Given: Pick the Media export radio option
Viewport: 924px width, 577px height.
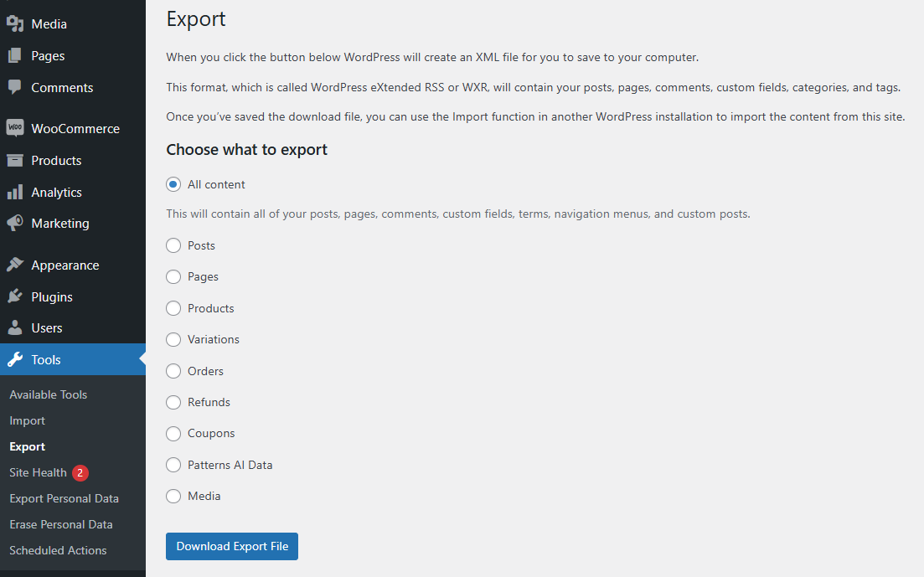Looking at the screenshot, I should 173,497.
